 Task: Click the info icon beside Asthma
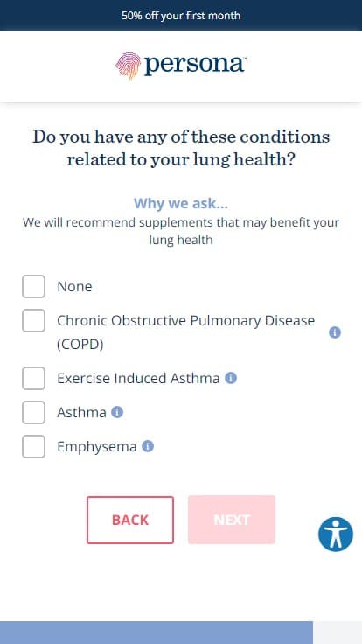(117, 412)
